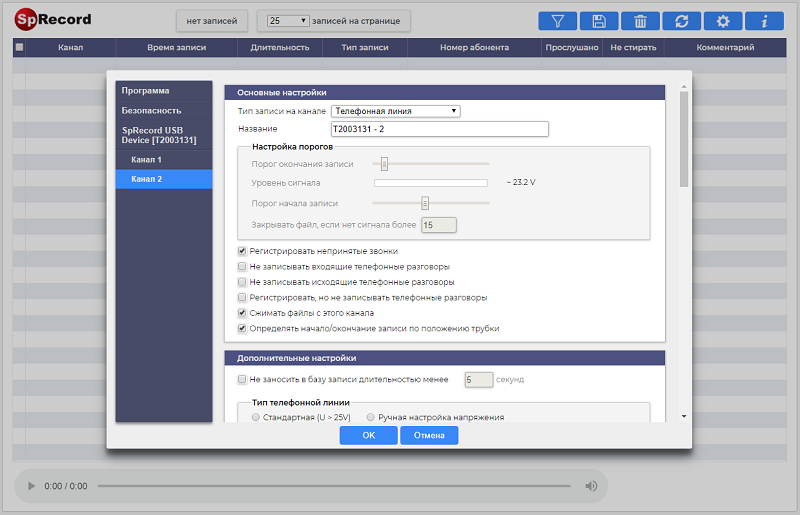Click the save diskette icon
Image resolution: width=800 pixels, height=515 pixels.
tap(599, 21)
